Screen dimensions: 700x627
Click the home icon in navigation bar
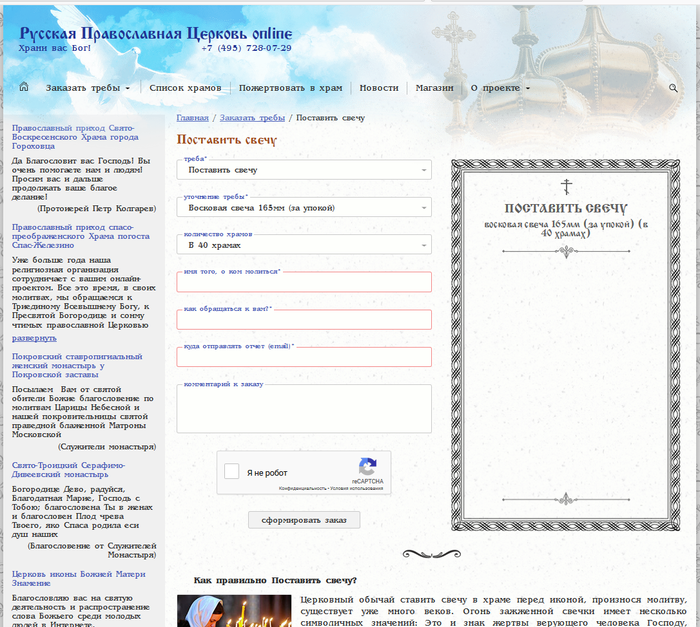pos(24,88)
